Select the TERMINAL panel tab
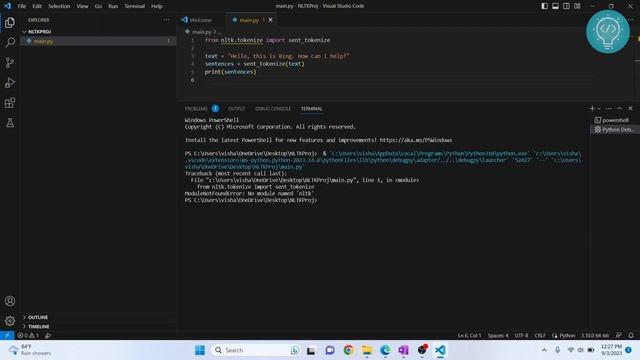The image size is (640, 360). pyautogui.click(x=311, y=109)
